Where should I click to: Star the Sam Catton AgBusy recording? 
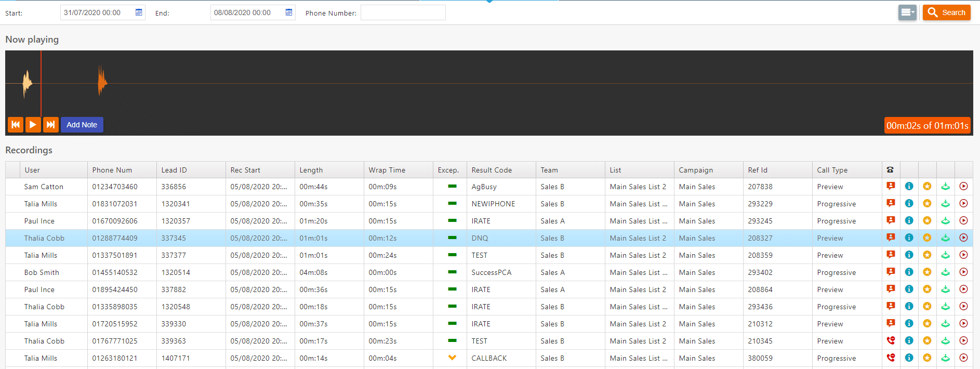click(927, 186)
